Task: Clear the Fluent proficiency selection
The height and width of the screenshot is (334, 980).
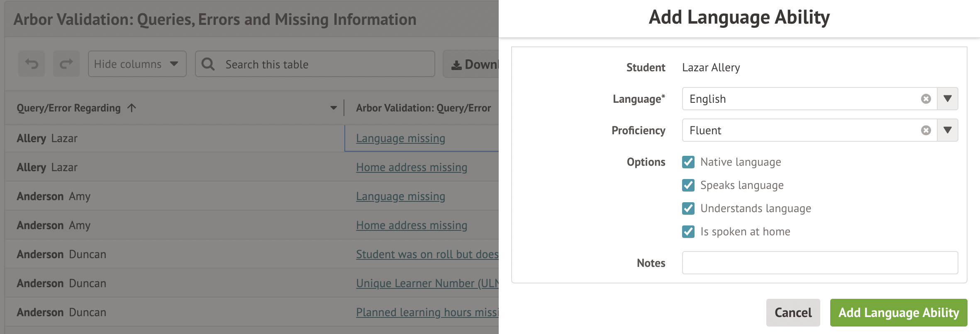Action: tap(926, 130)
